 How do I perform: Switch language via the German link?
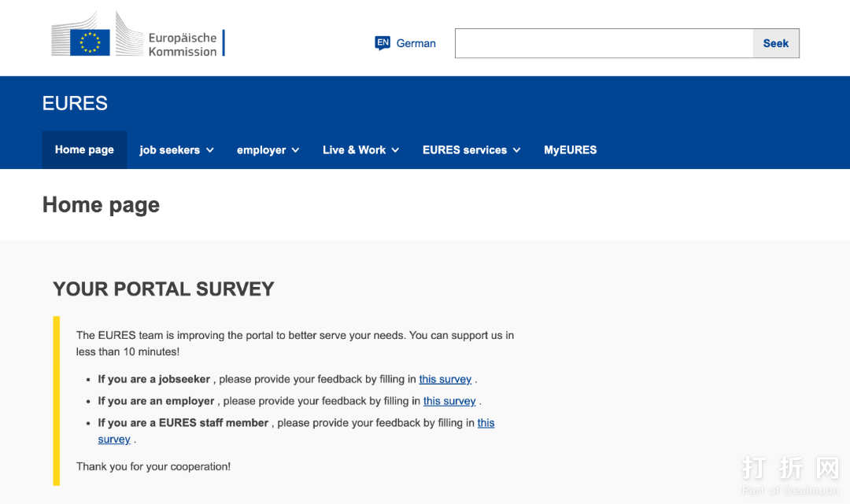coord(416,43)
